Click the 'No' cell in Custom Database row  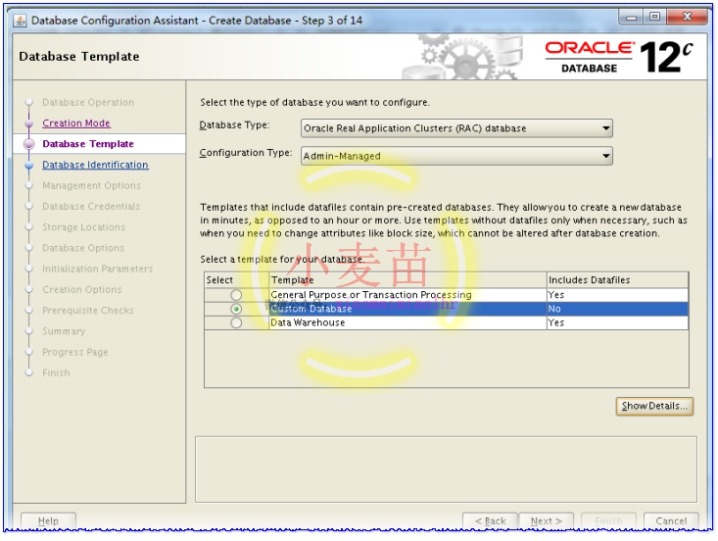pyautogui.click(x=618, y=309)
